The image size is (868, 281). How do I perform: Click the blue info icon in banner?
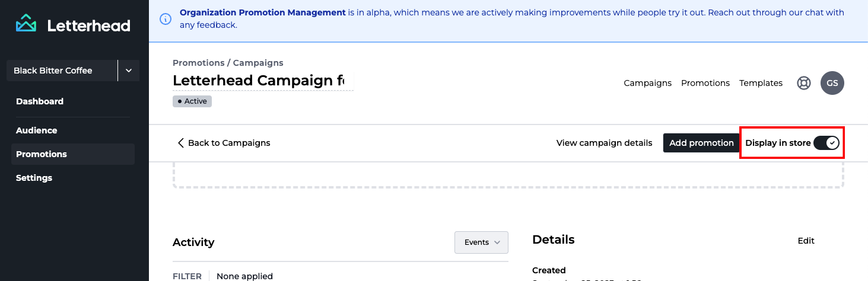166,19
